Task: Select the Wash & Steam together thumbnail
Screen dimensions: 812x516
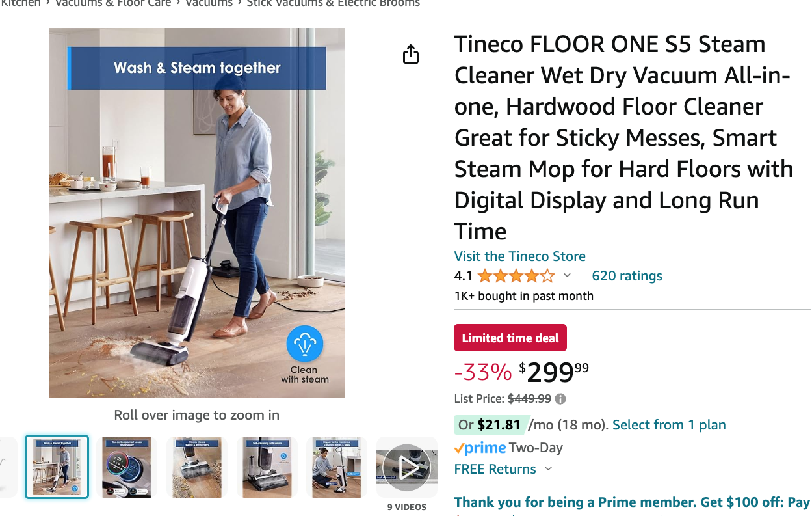Action: tap(57, 467)
